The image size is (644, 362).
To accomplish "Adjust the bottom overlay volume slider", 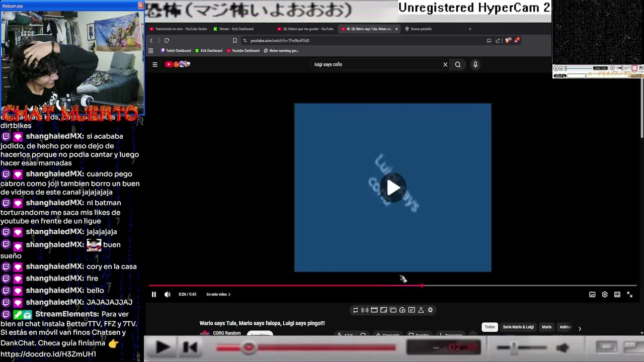I will tap(522, 347).
